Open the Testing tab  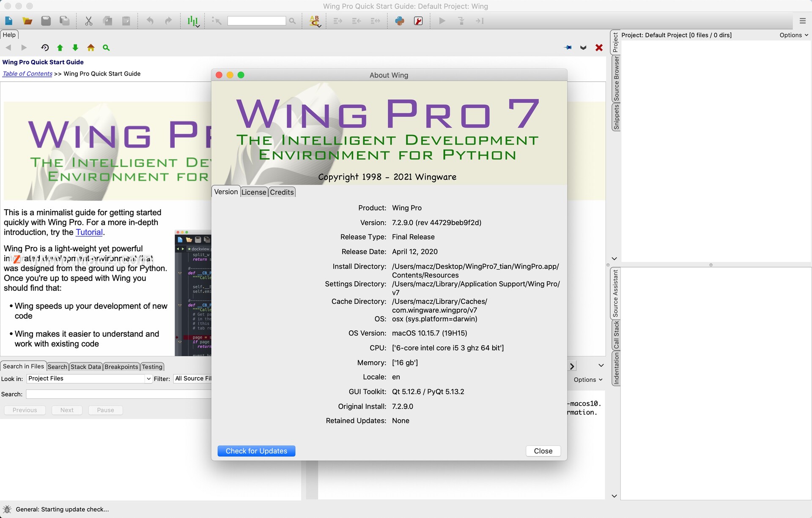pyautogui.click(x=152, y=367)
